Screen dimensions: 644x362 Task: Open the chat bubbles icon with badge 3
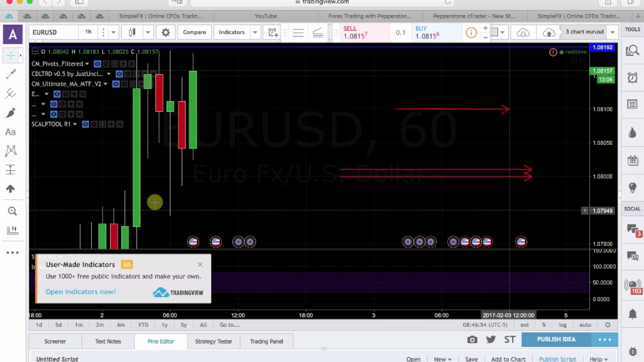633,230
